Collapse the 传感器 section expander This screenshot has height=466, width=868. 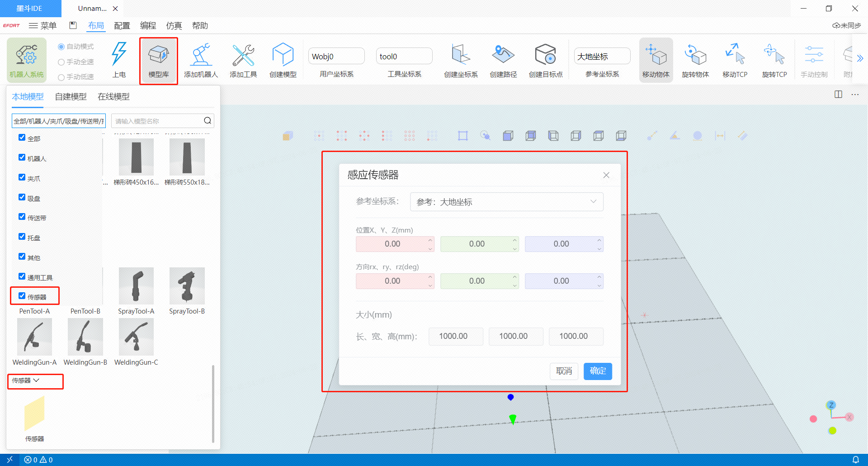coord(36,380)
